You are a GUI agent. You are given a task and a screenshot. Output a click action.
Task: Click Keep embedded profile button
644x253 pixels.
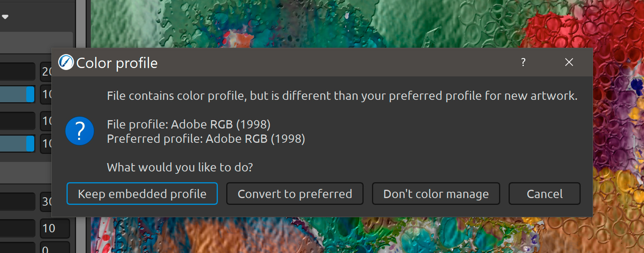click(x=142, y=194)
